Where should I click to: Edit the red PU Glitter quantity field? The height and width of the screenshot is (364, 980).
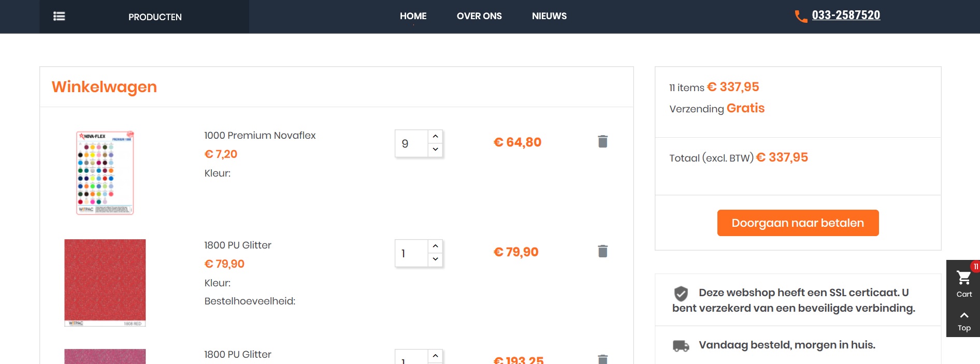411,253
